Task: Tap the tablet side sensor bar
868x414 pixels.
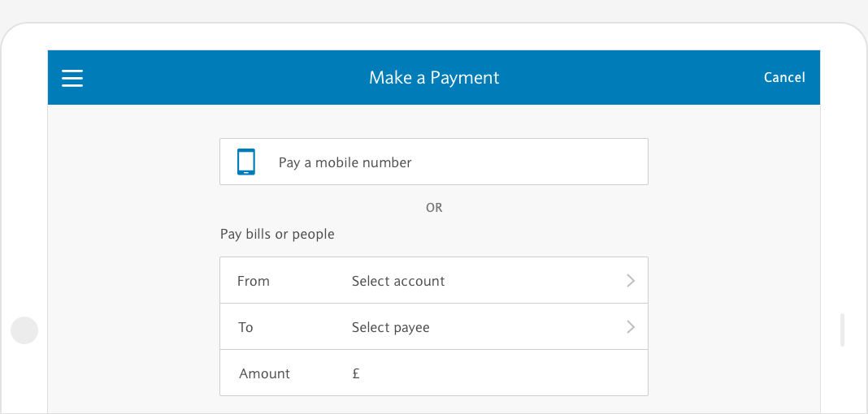Action: click(x=842, y=330)
